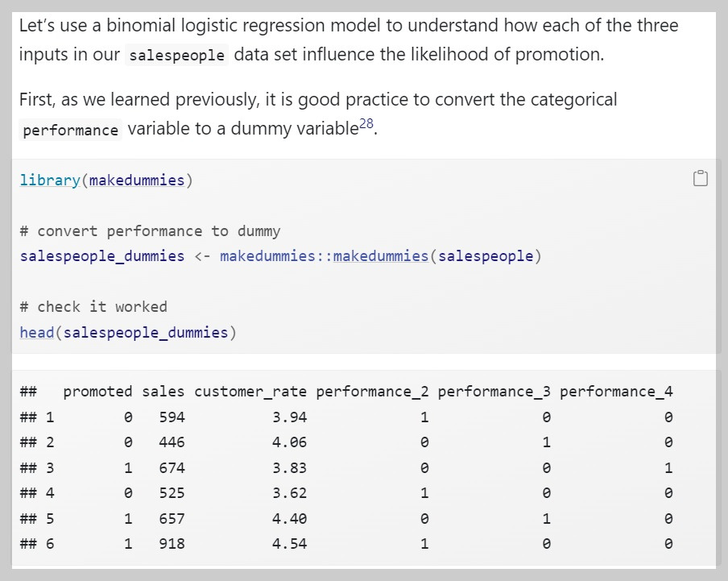Image resolution: width=728 pixels, height=581 pixels.
Task: Click the customer_rate column header
Action: [x=250, y=392]
